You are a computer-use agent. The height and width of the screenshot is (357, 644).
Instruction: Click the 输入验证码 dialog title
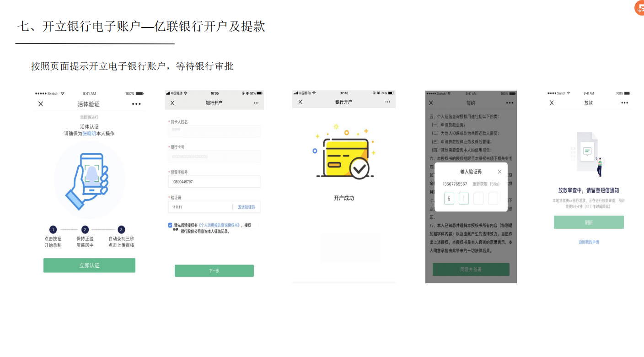click(x=471, y=172)
